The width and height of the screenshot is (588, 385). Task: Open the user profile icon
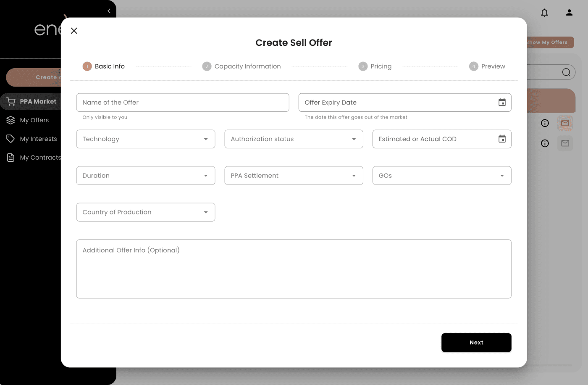[x=569, y=13]
